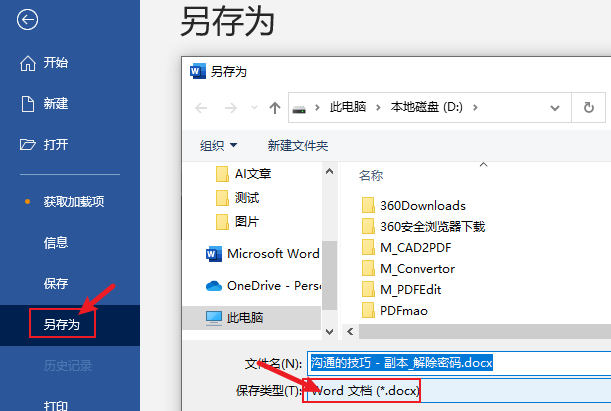Click the 此电脑 computer icon

coord(214,318)
